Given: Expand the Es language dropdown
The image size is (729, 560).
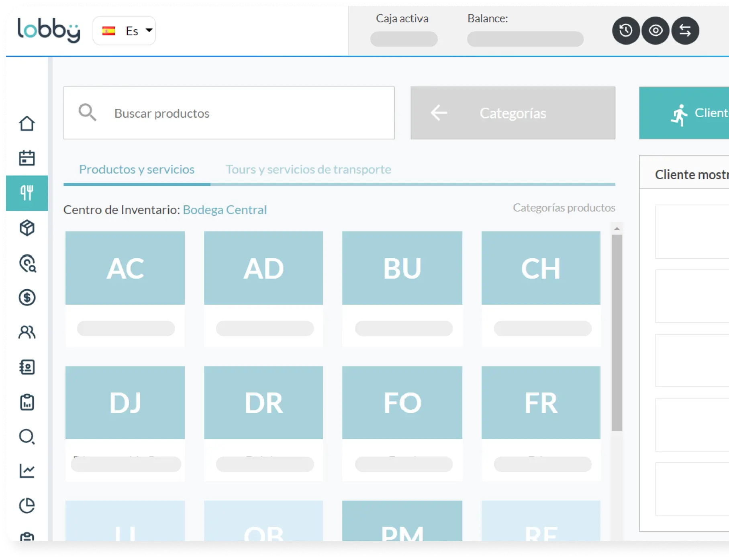Looking at the screenshot, I should (x=125, y=31).
